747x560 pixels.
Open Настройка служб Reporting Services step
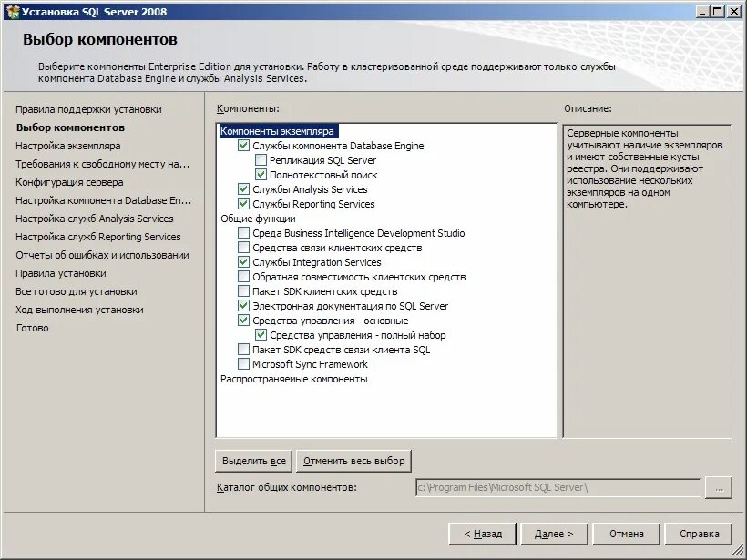98,237
